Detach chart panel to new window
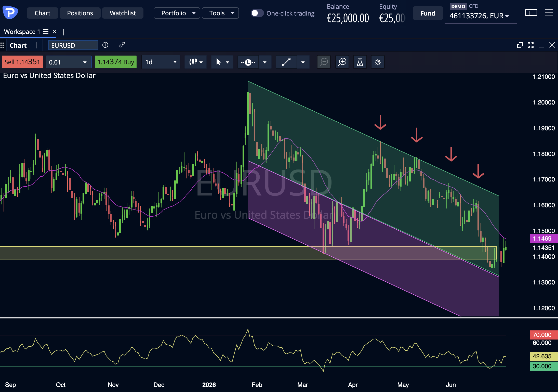Screen dimensions: 558x392 (x=520, y=45)
